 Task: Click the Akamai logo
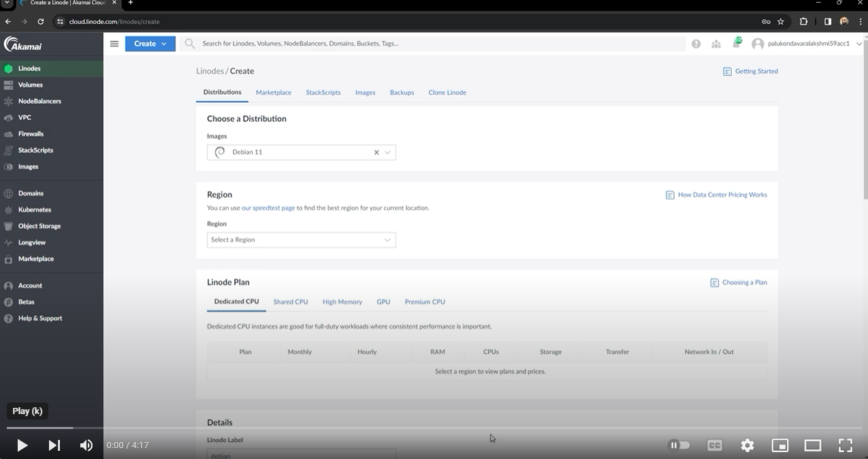[x=22, y=44]
